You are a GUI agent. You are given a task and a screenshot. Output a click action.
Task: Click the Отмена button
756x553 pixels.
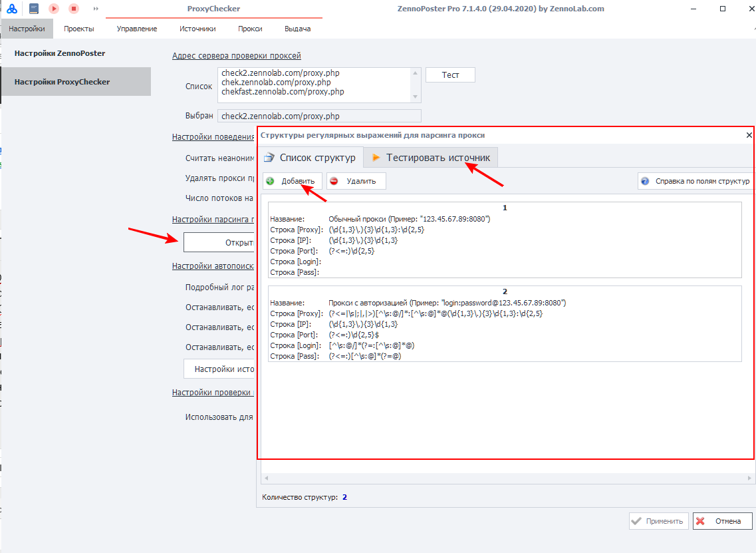coord(723,521)
